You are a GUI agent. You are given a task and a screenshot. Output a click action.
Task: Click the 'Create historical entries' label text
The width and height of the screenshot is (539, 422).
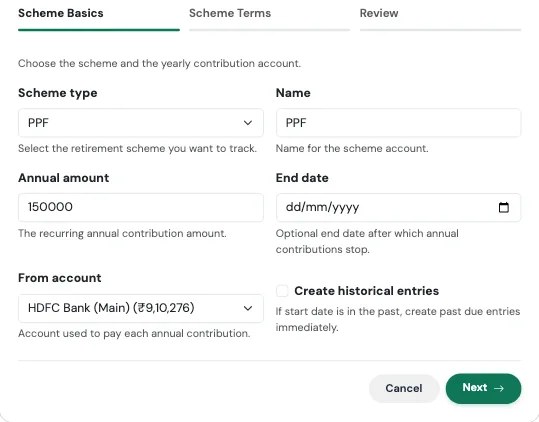pos(366,291)
